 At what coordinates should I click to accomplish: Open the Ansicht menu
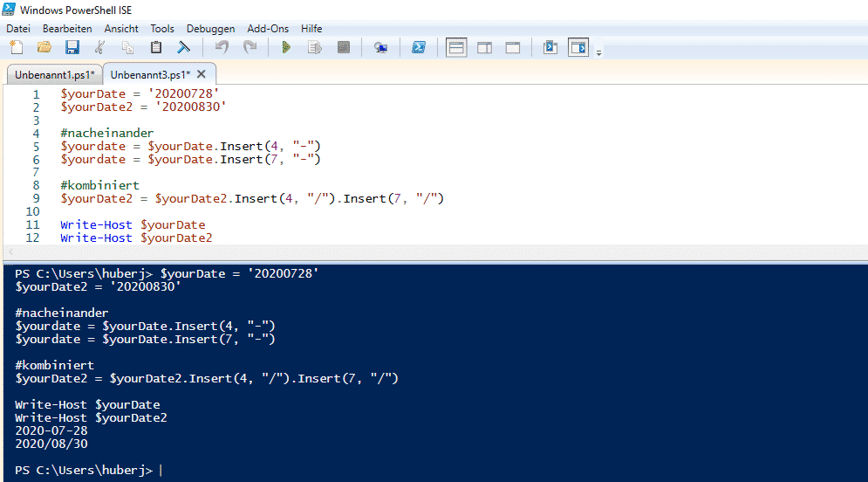click(121, 29)
